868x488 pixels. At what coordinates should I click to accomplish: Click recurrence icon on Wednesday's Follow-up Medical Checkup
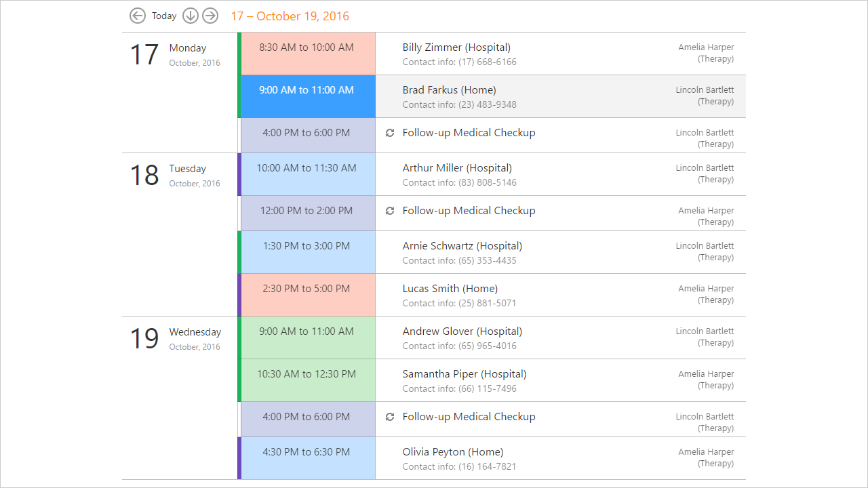390,417
